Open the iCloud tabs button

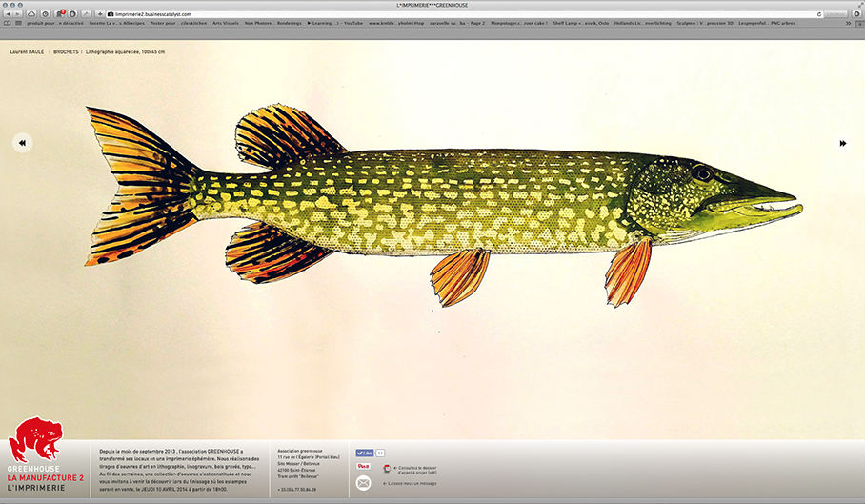31,13
